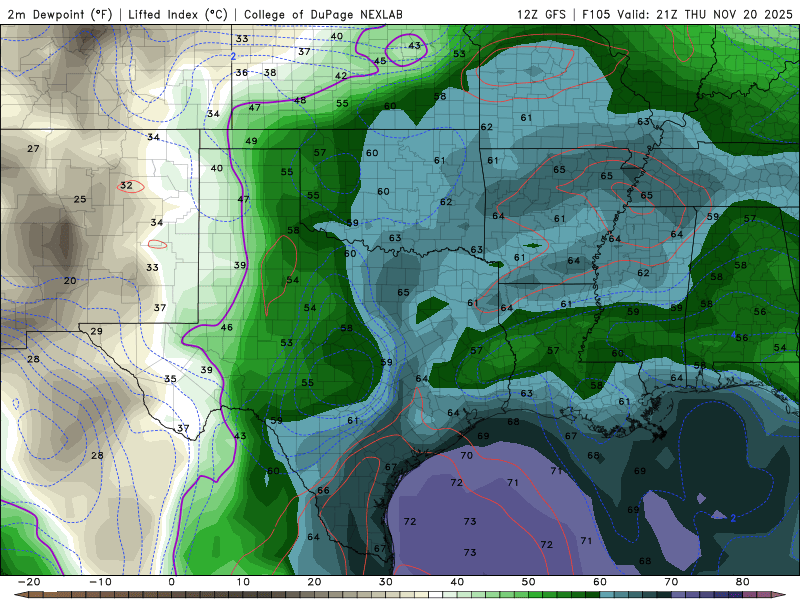This screenshot has height=600, width=800.
Task: Select the -10 label on the color scale
Action: pyautogui.click(x=100, y=582)
